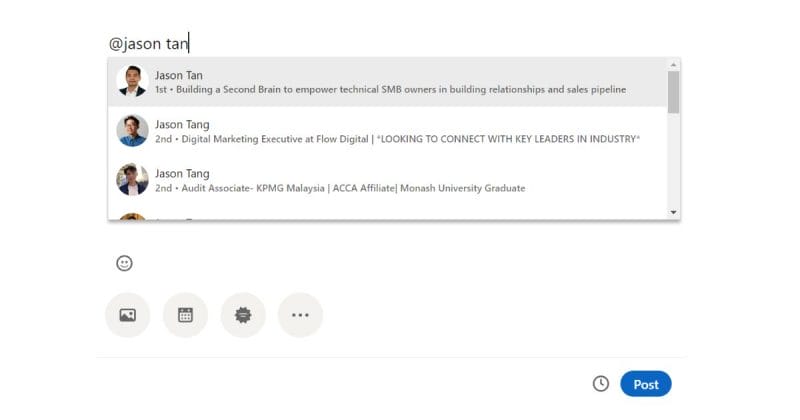
Task: Click the suggestion list scrollbar thumb
Action: point(673,92)
